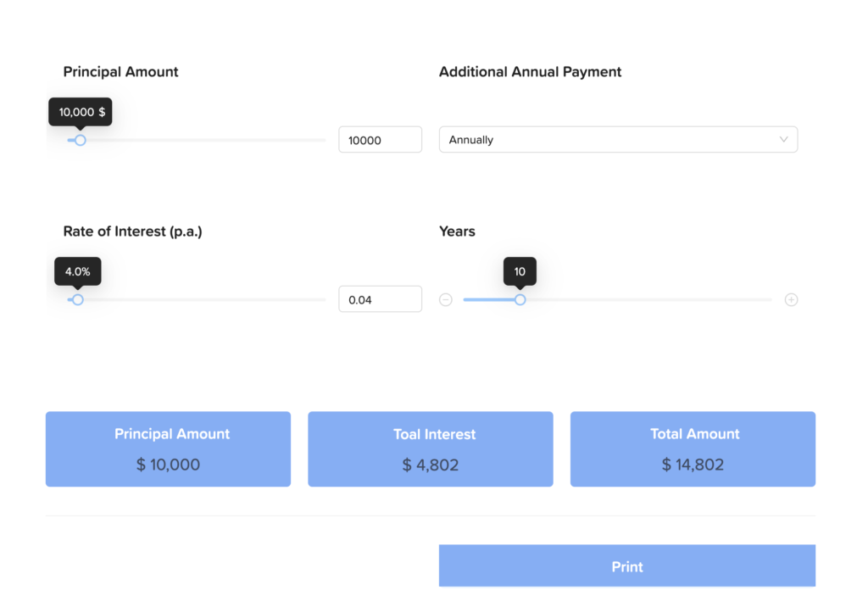Click the Rate of Interest slider handle

pyautogui.click(x=78, y=299)
